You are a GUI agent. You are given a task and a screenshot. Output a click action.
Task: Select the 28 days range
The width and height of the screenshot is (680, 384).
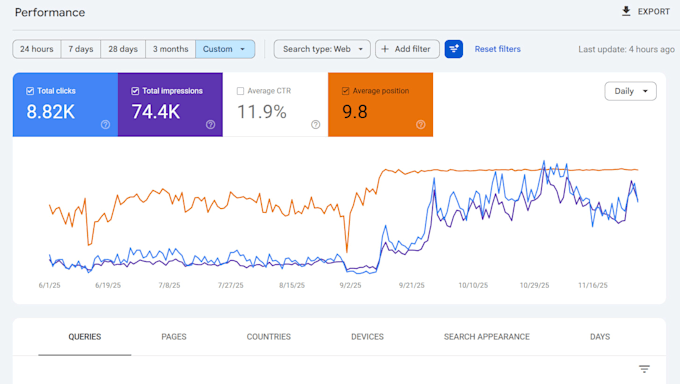click(123, 49)
